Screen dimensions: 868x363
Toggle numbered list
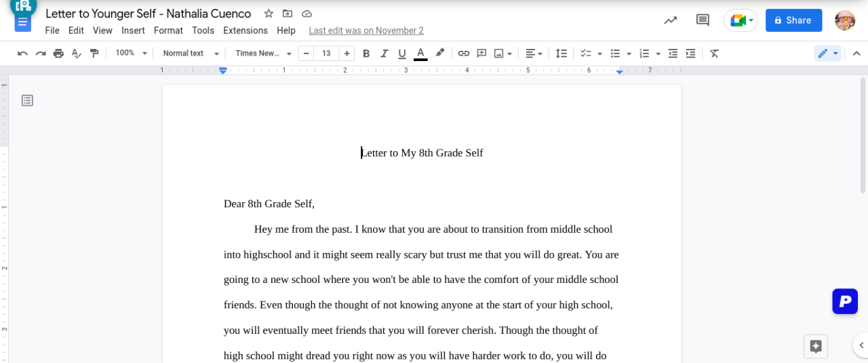[x=644, y=53]
